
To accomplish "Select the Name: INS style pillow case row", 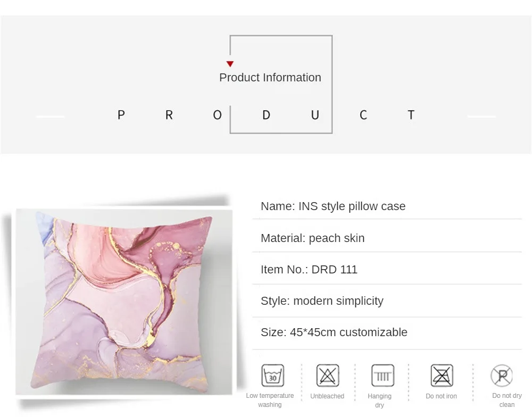I will point(387,206).
